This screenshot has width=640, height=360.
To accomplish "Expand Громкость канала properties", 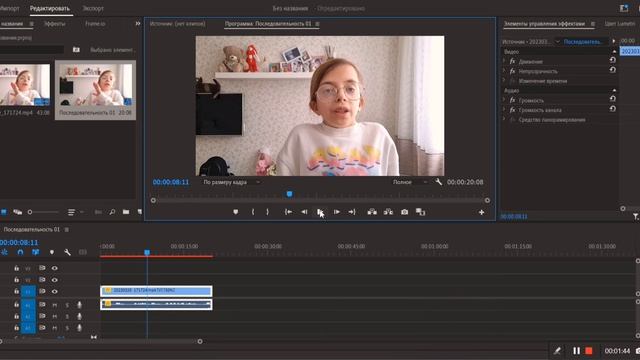I will click(x=504, y=110).
